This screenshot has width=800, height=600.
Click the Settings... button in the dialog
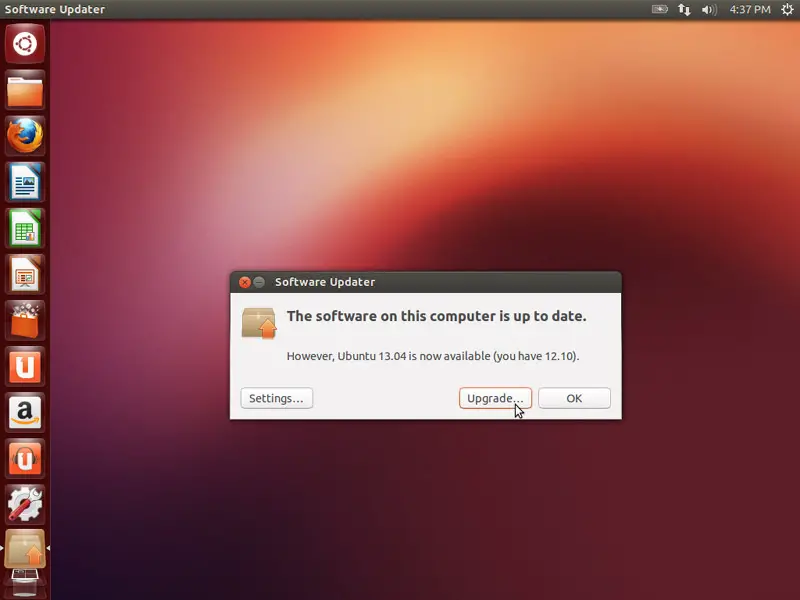tap(277, 398)
